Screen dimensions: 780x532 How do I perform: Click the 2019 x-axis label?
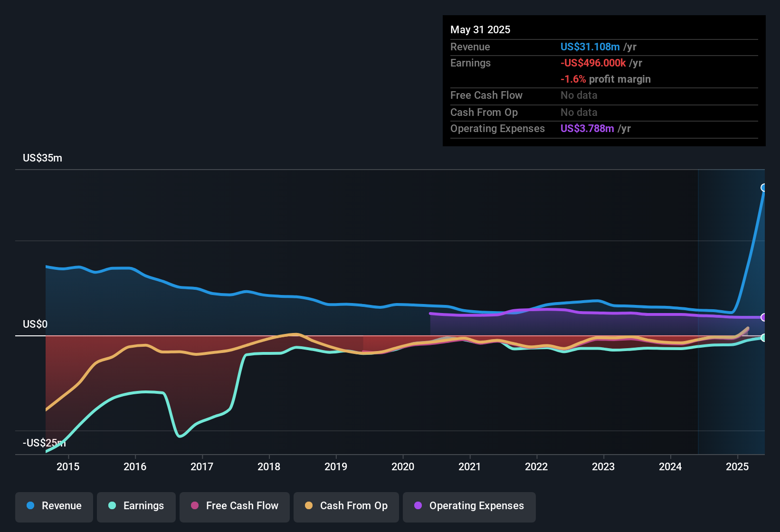(x=336, y=466)
